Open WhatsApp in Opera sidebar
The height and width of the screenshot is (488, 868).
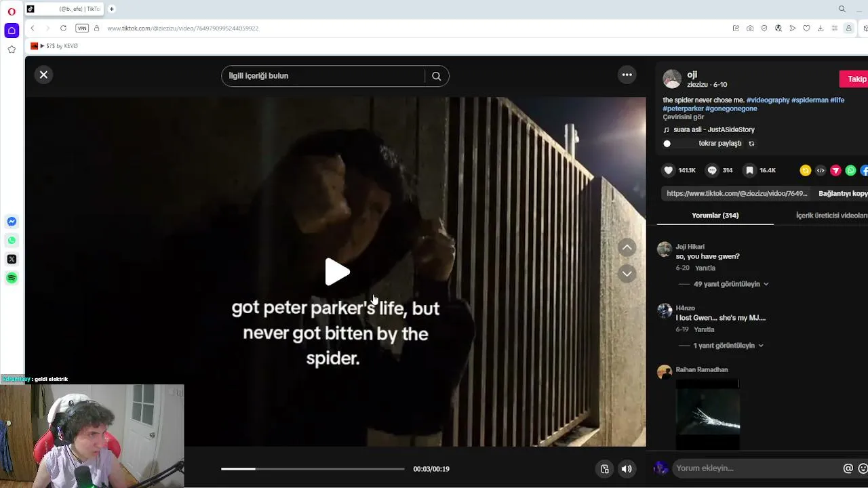12,241
